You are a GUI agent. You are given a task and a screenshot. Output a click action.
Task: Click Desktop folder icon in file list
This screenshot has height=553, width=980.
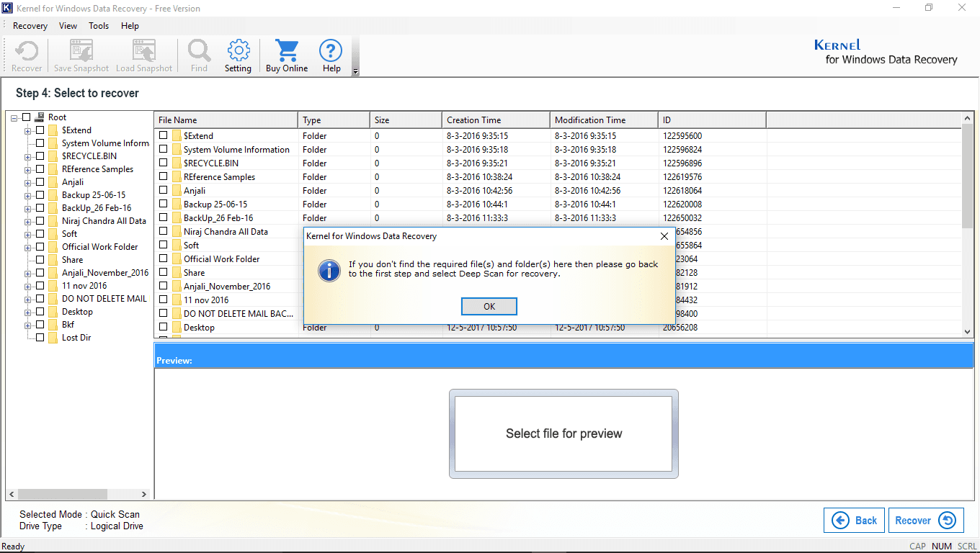tap(177, 328)
